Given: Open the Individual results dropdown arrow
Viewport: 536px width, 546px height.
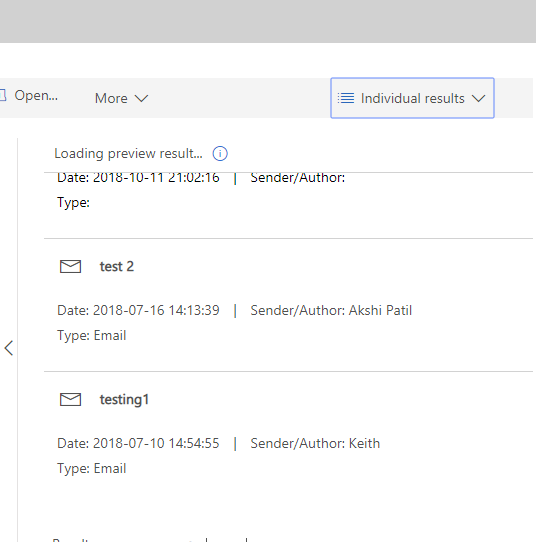Looking at the screenshot, I should [479, 99].
